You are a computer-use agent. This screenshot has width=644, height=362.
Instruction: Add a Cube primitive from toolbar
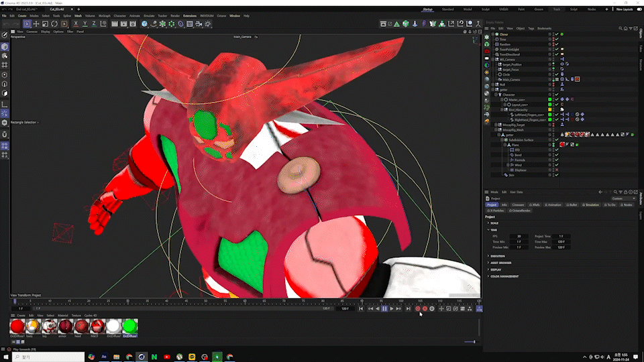(145, 24)
